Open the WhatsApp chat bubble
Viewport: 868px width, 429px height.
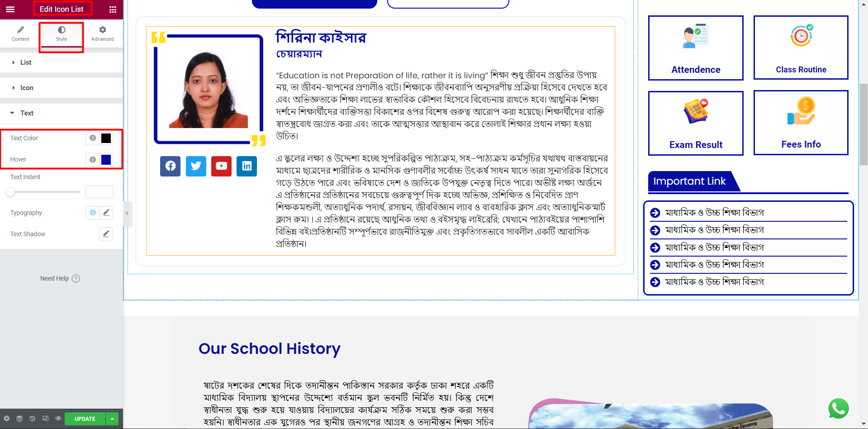pos(838,408)
